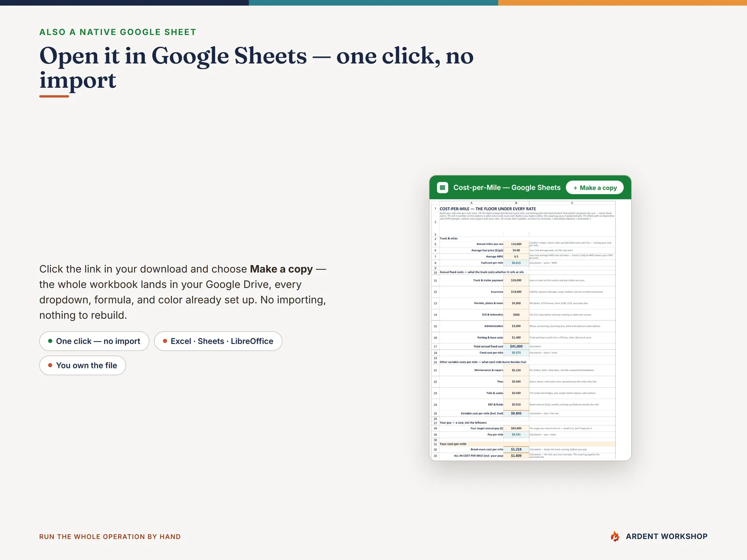Click the 'Open it in Google Sheets' heading
Viewport: 747px width, 560px height.
[x=256, y=68]
